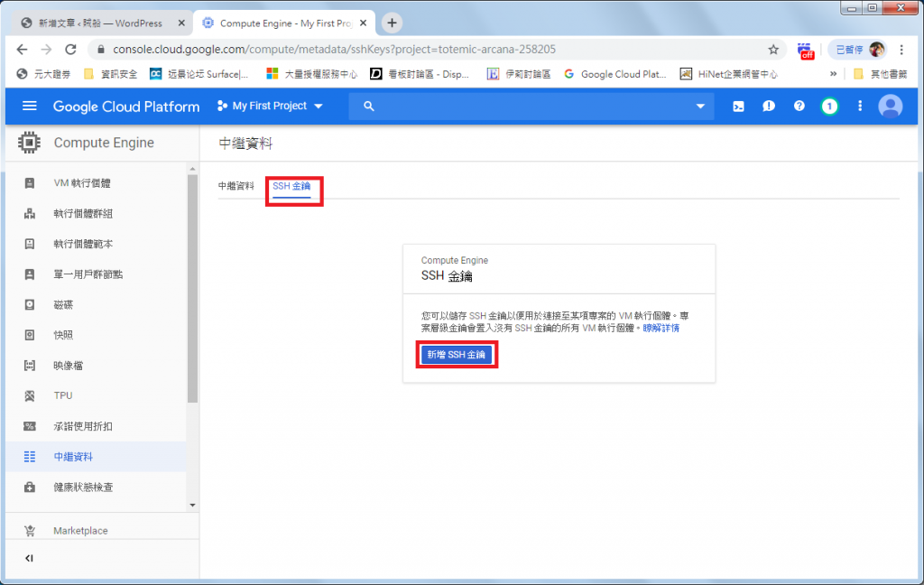Click the Marketplace cart icon
Viewport: 924px width, 585px height.
(30, 531)
